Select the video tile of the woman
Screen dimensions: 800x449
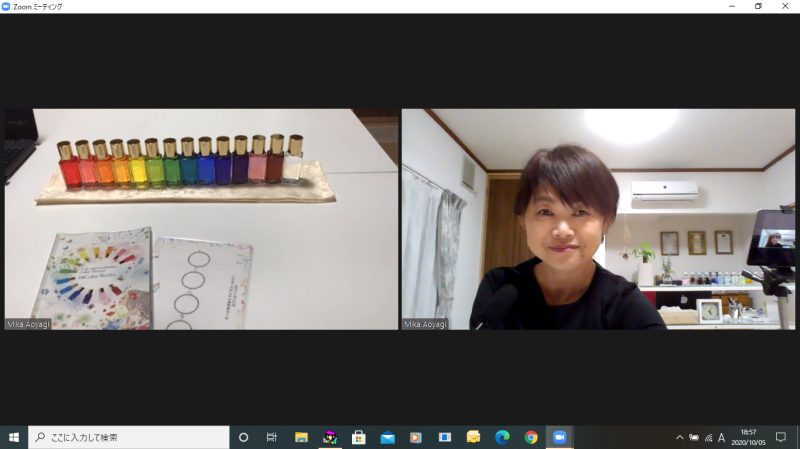point(598,219)
